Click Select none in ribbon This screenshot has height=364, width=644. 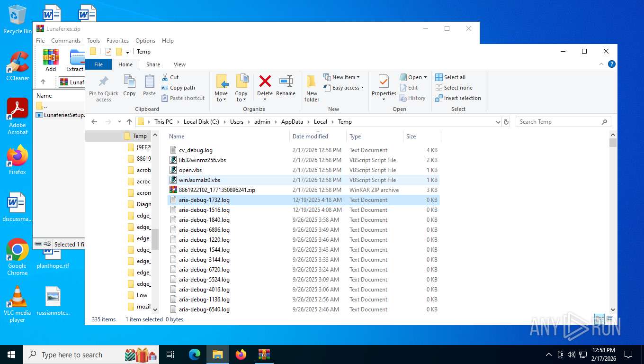click(454, 88)
